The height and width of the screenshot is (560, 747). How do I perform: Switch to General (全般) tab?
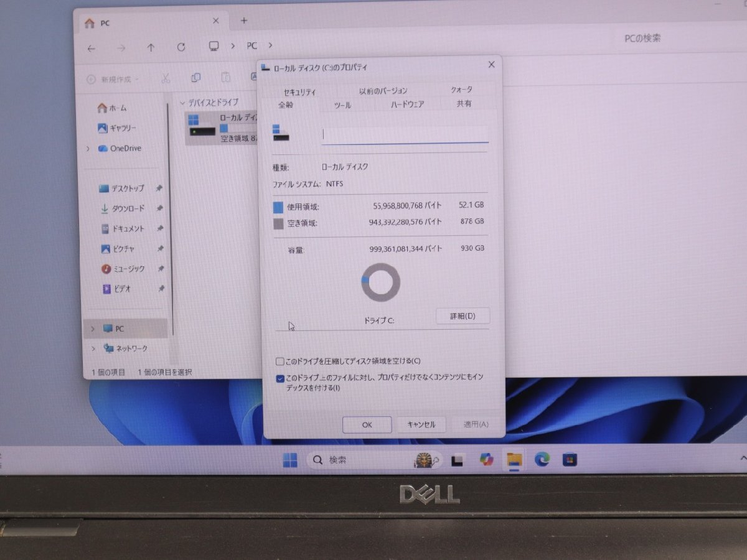pyautogui.click(x=285, y=105)
